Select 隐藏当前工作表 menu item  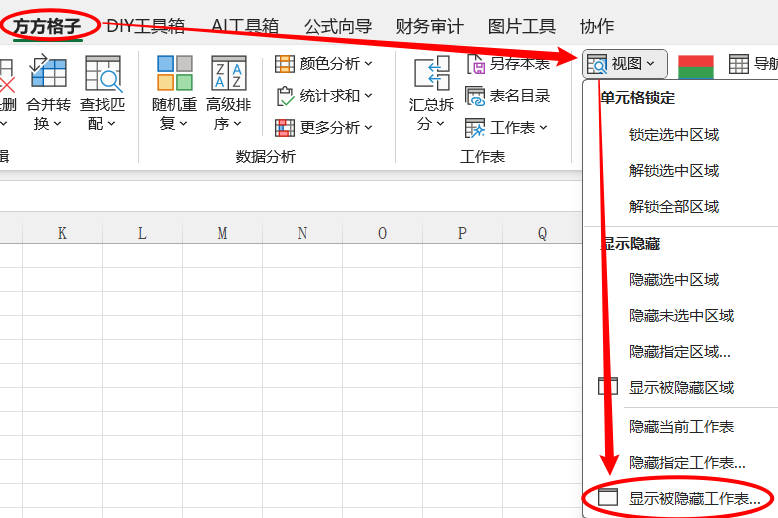pyautogui.click(x=681, y=426)
